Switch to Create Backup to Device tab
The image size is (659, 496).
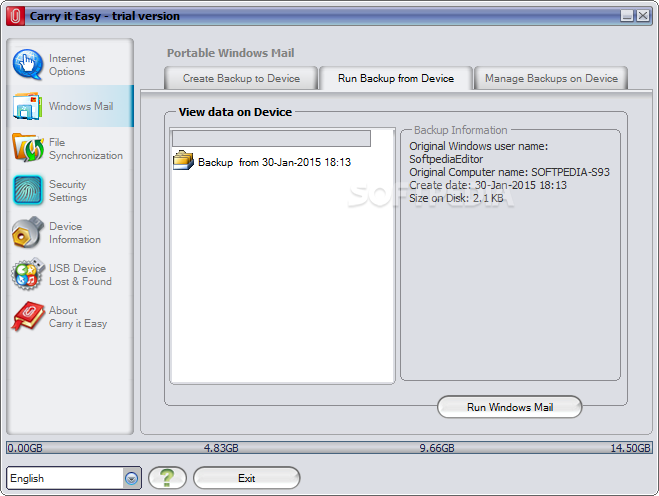point(241,78)
